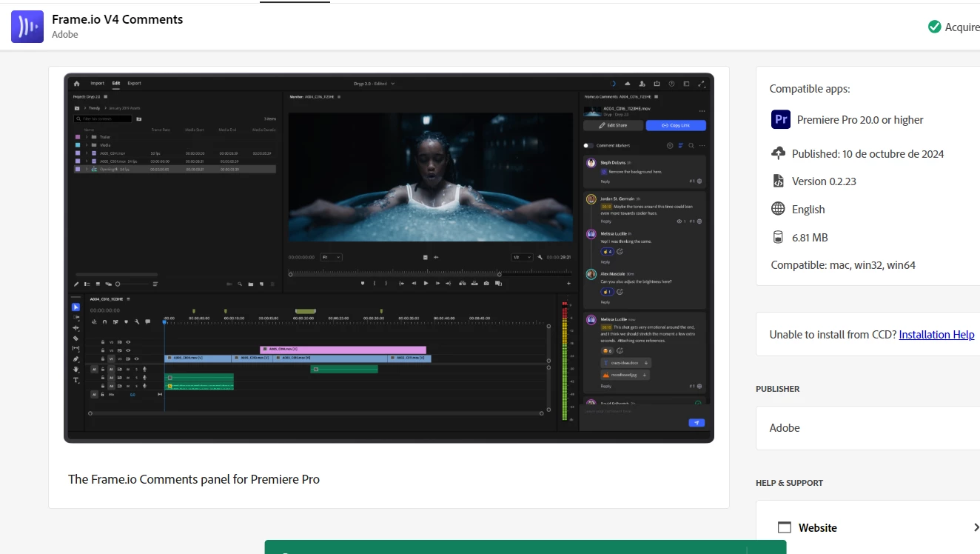Viewport: 980px width, 554px height.
Task: Click the New Bin folder icon in Project panel
Action: 251,284
